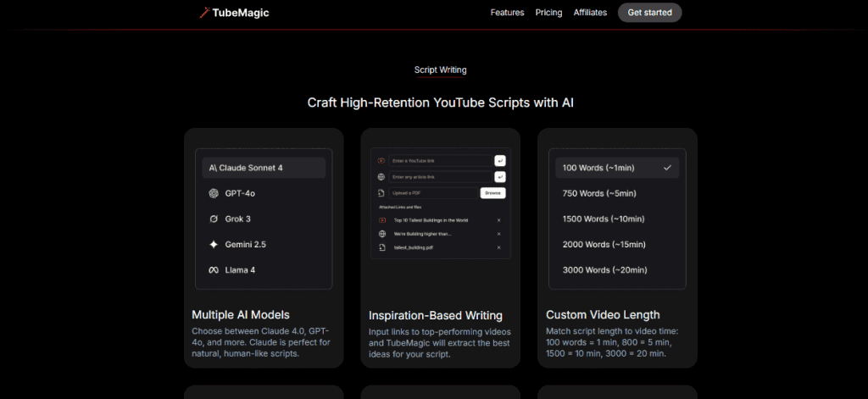The image size is (868, 399).
Task: Open the Features nav item
Action: click(x=507, y=12)
